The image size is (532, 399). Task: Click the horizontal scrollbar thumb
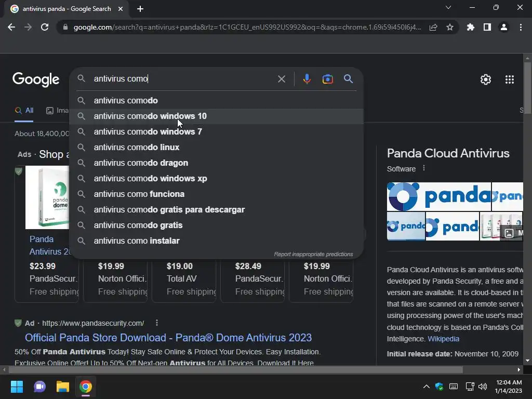(x=235, y=369)
